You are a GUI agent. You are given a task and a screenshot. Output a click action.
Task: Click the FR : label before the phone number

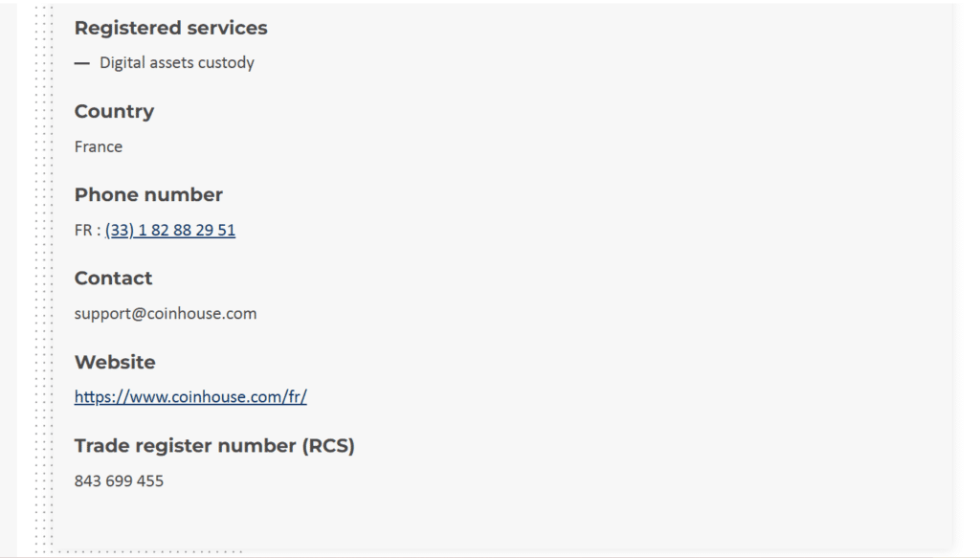click(x=87, y=230)
